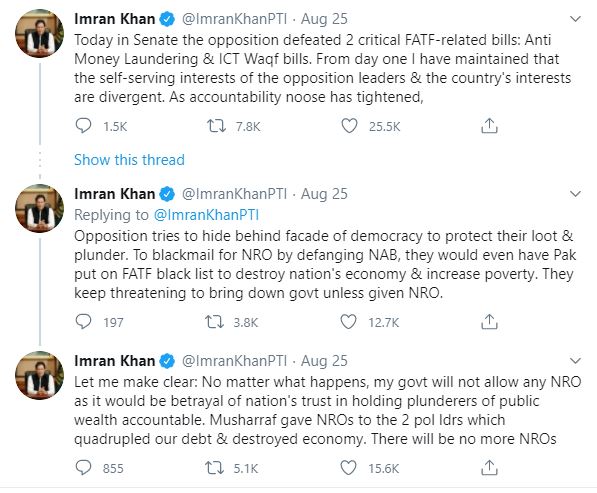Click the 'Show this thread' link
Image resolution: width=597 pixels, height=493 pixels.
129,160
